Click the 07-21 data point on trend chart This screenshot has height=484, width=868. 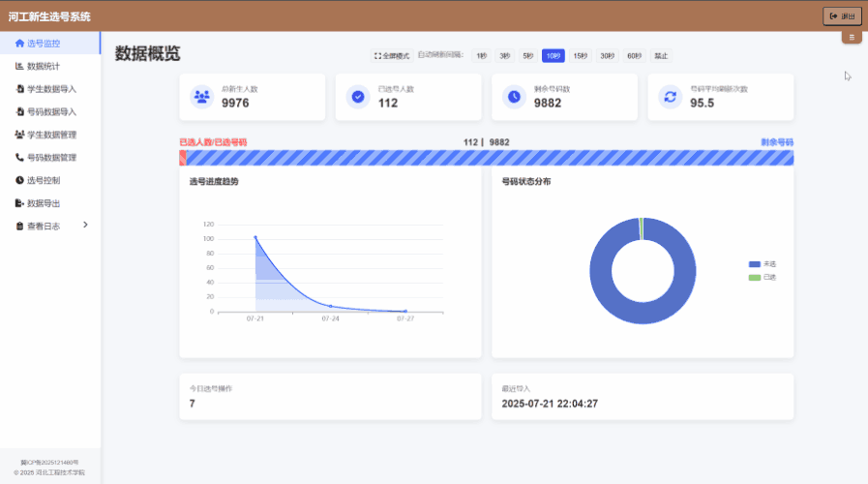point(255,237)
